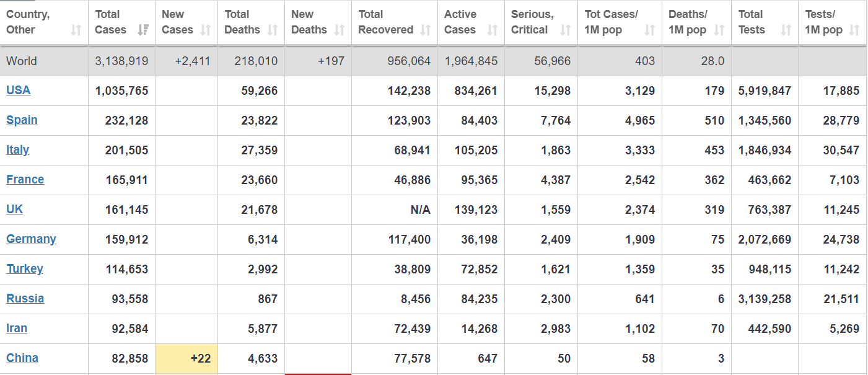Click the world recovered value 956,064
868x375 pixels.
(x=408, y=61)
